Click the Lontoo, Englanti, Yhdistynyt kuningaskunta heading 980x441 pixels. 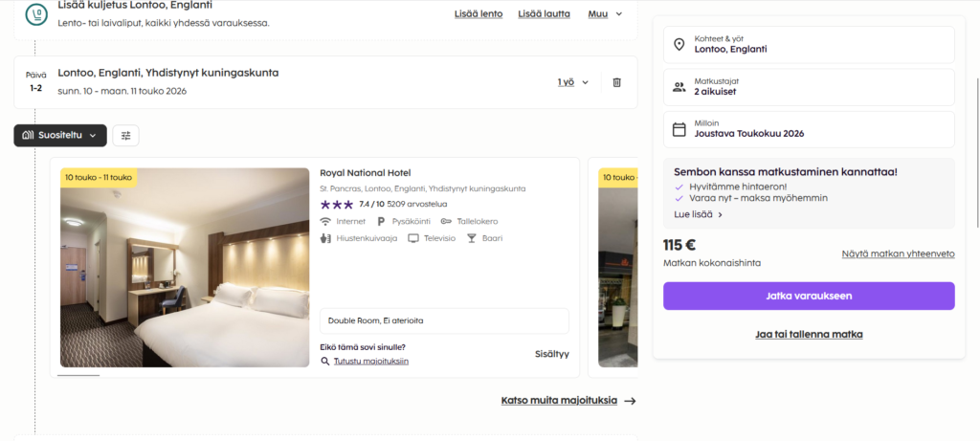(168, 73)
